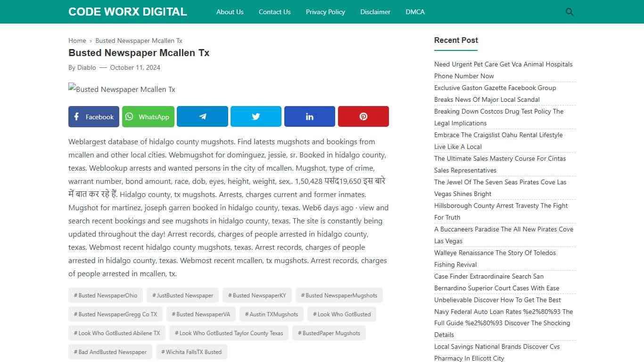Select Contact Us in the navigation bar
This screenshot has width=644, height=362.
pos(274,12)
